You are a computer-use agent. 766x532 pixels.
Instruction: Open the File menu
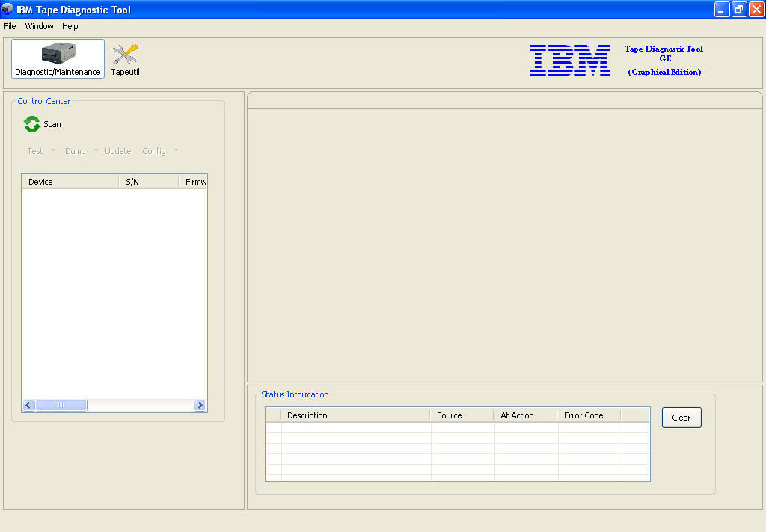pyautogui.click(x=10, y=26)
